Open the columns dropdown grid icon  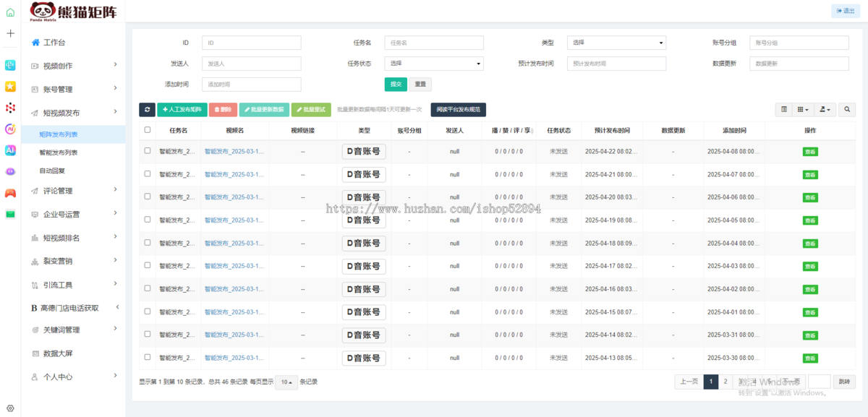coord(803,109)
